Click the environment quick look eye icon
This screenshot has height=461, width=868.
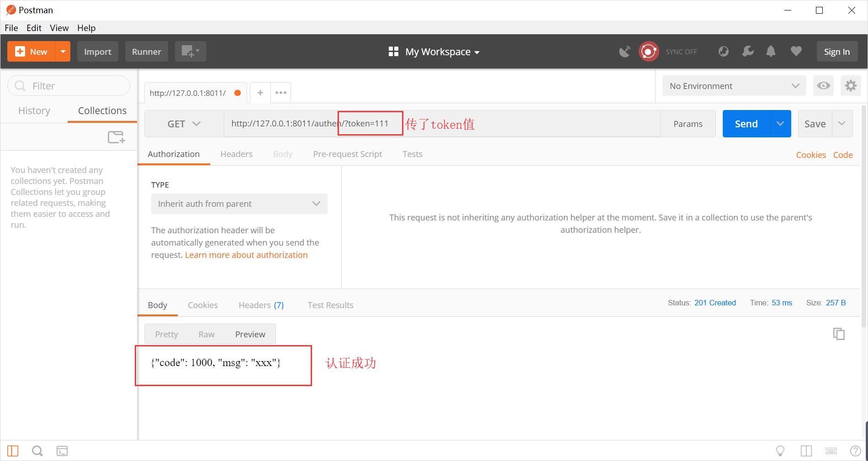(823, 86)
